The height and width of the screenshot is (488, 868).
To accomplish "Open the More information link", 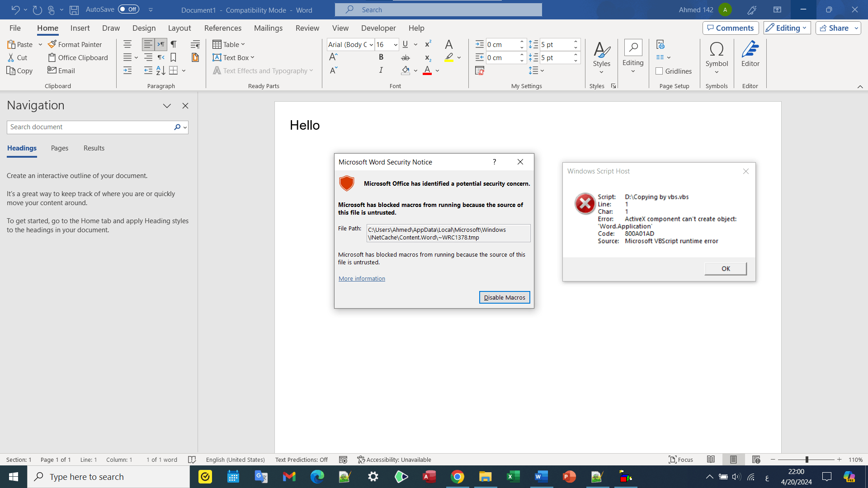I will (x=362, y=279).
